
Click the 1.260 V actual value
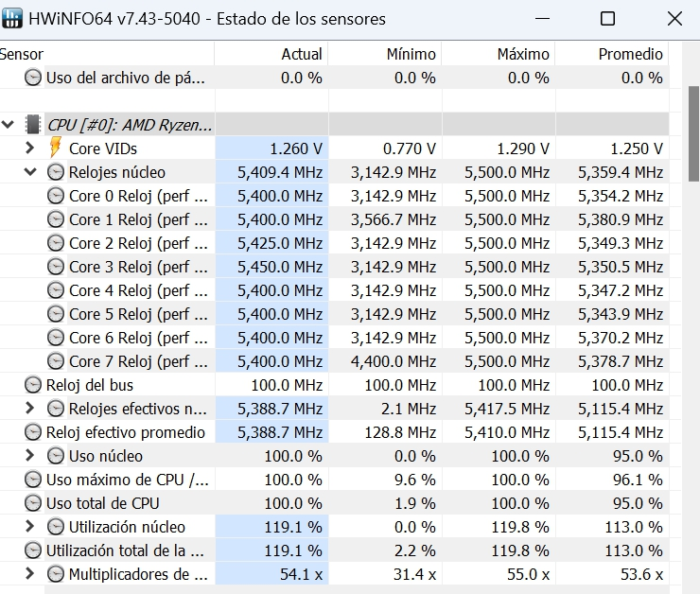pyautogui.click(x=296, y=148)
